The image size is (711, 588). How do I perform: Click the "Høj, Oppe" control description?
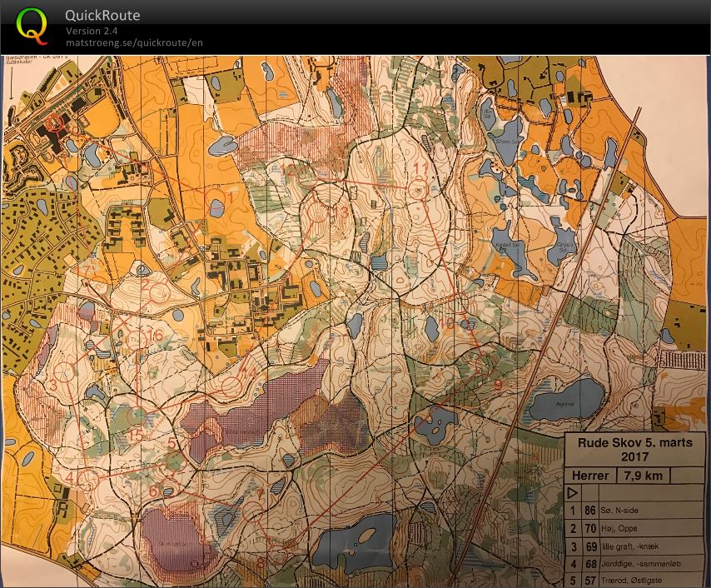click(x=619, y=528)
